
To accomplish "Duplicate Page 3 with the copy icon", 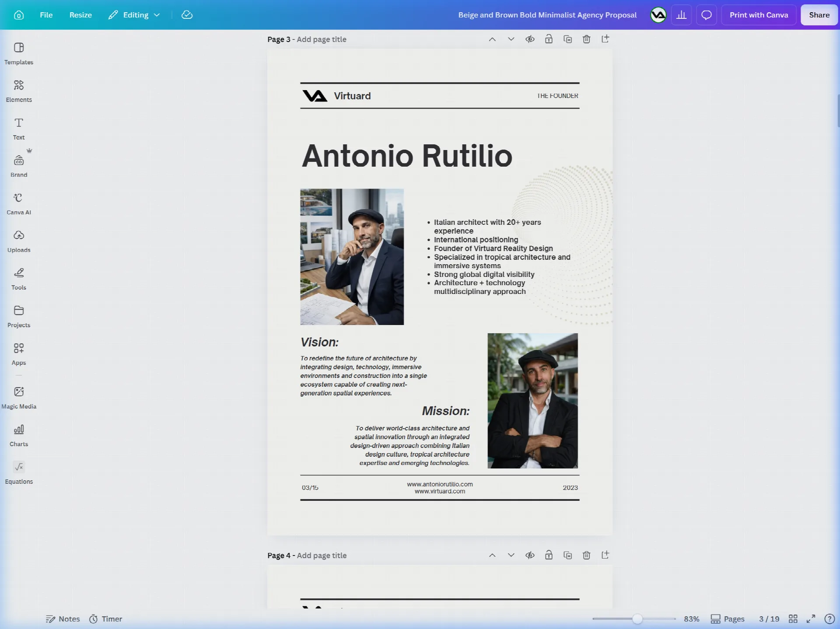I will pyautogui.click(x=567, y=39).
